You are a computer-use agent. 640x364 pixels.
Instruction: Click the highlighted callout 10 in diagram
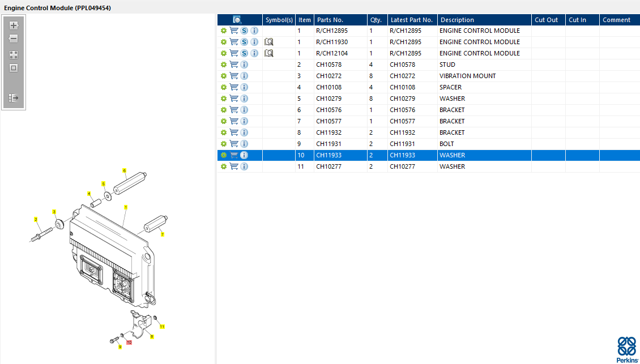(x=129, y=342)
